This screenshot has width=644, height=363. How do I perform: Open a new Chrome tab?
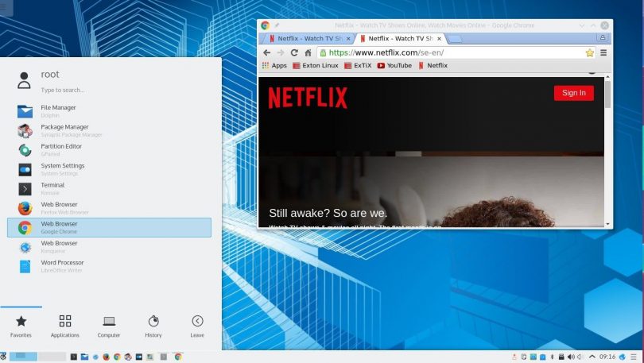(454, 39)
